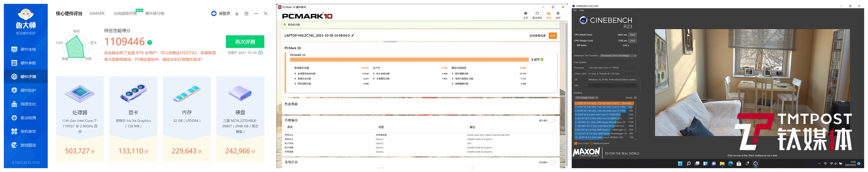
Task: Click the 请登录 login avatar icon
Action: tap(214, 13)
